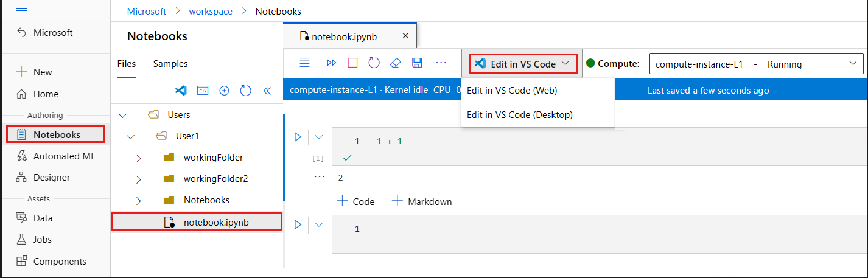Switch to the Samples tab

click(x=170, y=64)
